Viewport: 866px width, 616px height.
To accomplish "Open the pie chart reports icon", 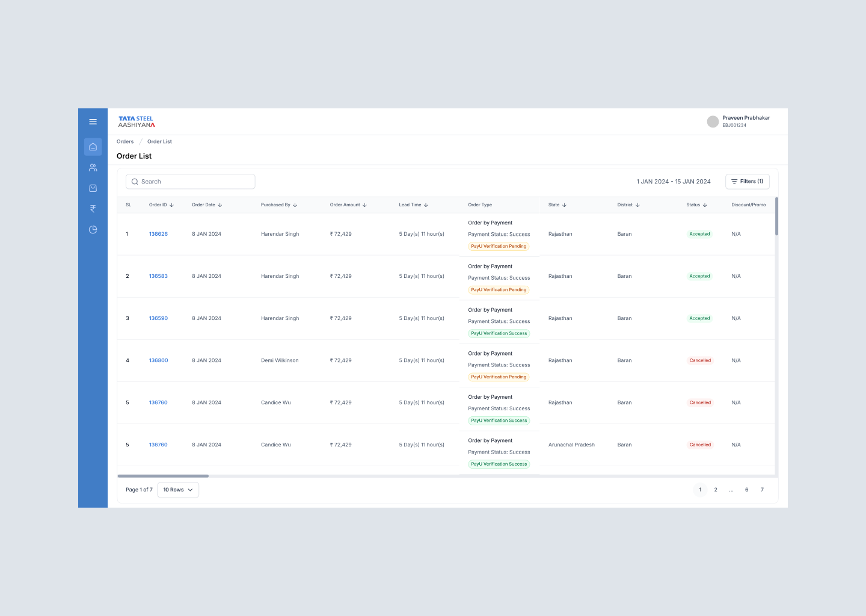I will click(93, 230).
